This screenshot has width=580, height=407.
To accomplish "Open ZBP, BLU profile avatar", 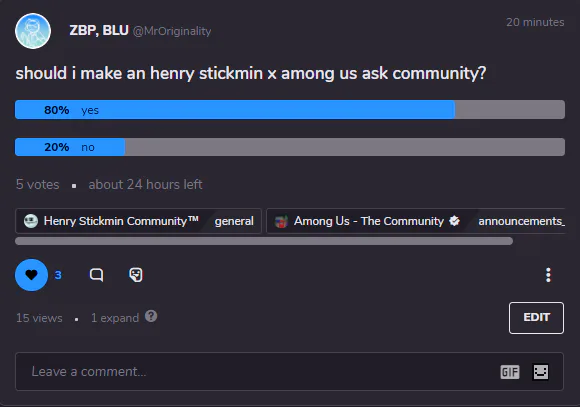I will coord(33,31).
